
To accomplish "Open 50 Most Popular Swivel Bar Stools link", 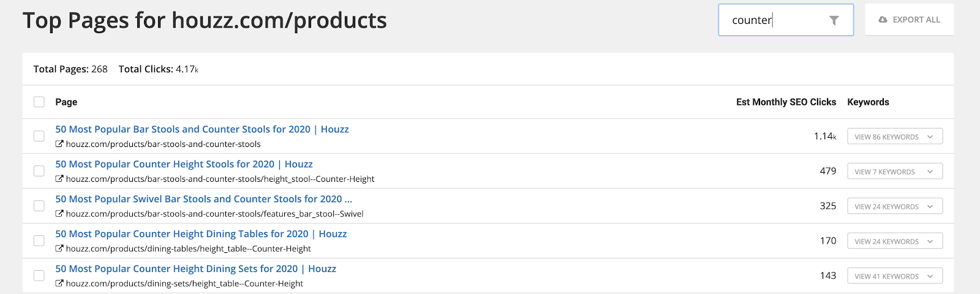I will pyautogui.click(x=203, y=199).
